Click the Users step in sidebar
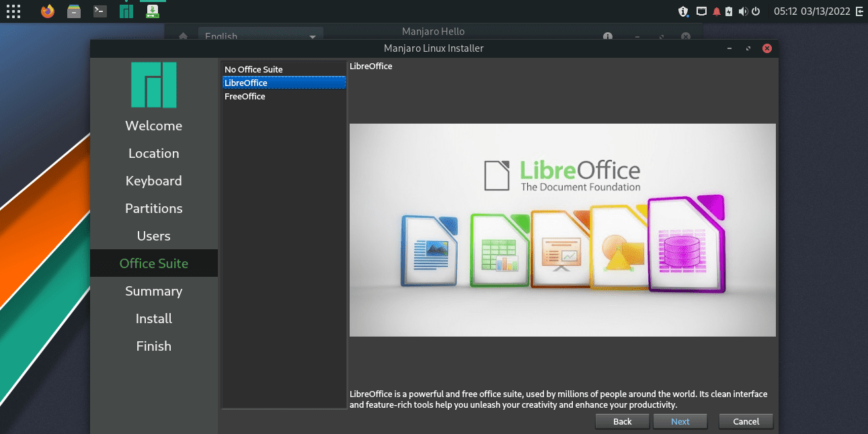Image resolution: width=868 pixels, height=434 pixels. (x=154, y=236)
